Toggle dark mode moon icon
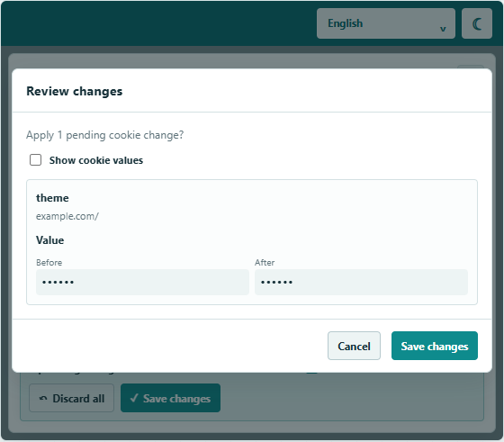Viewport: 504px width, 442px height. (x=477, y=23)
